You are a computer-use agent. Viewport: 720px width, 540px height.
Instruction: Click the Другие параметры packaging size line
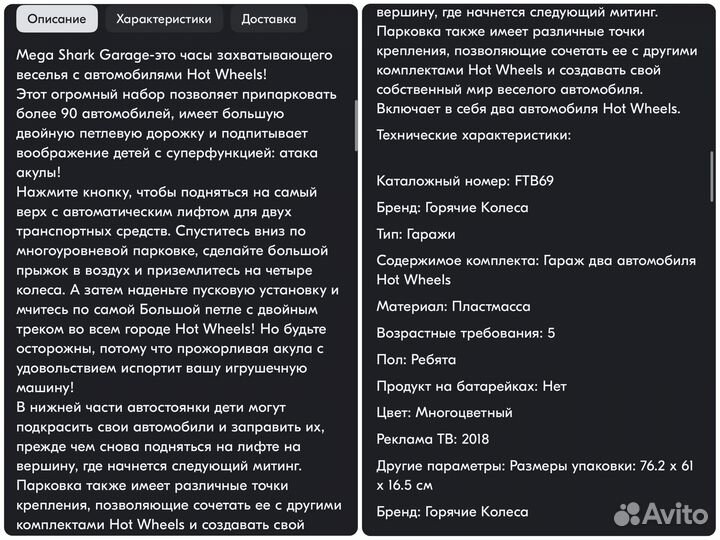point(535,475)
